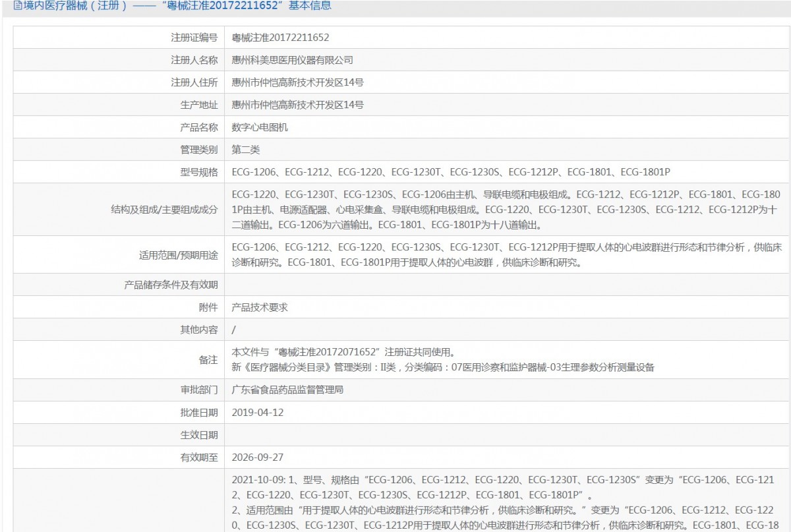Click the document icon beside the page title
The image size is (791, 532).
18,6
